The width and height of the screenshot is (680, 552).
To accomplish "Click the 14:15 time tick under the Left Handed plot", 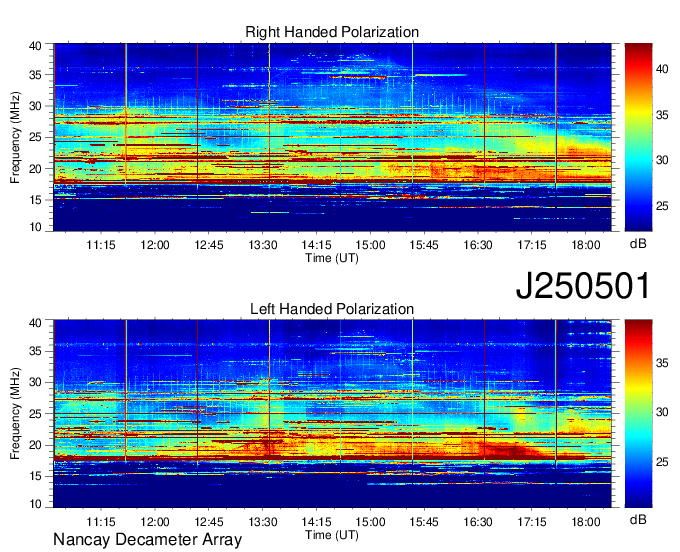I will (x=317, y=521).
